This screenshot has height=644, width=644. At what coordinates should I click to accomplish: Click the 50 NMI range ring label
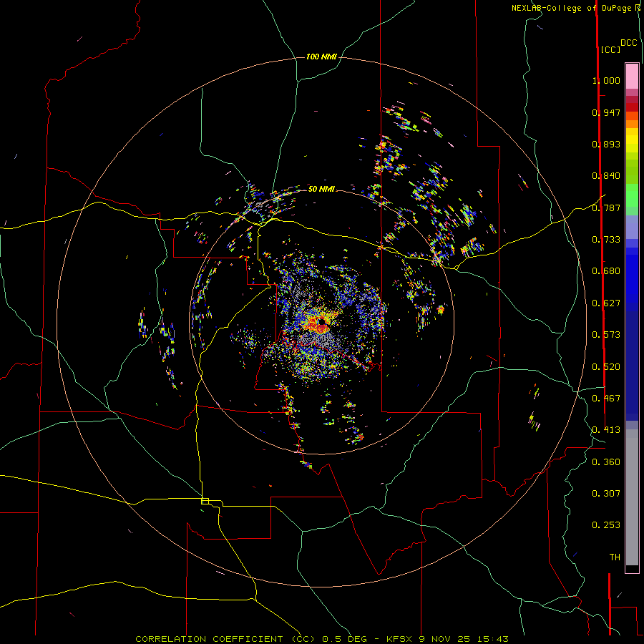tap(321, 189)
